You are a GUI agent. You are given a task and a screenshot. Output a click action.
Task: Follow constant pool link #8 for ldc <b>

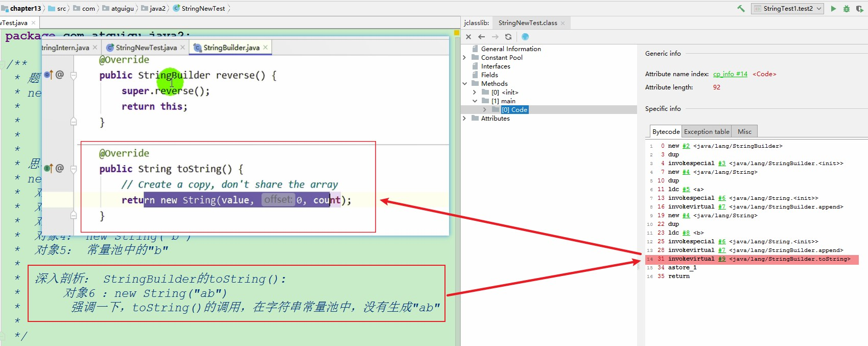coord(686,233)
